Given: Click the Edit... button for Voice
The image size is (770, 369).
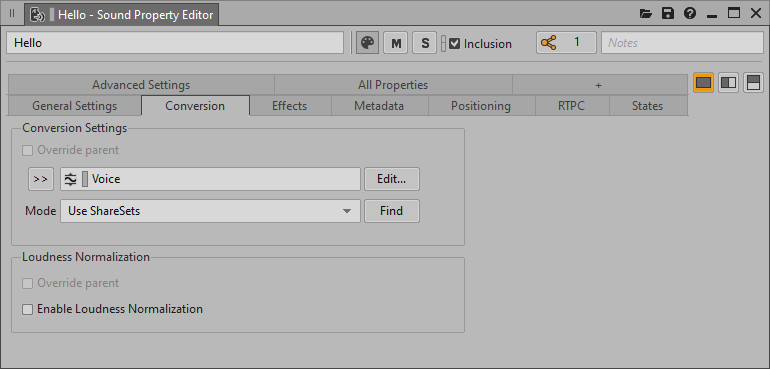Looking at the screenshot, I should pyautogui.click(x=391, y=179).
